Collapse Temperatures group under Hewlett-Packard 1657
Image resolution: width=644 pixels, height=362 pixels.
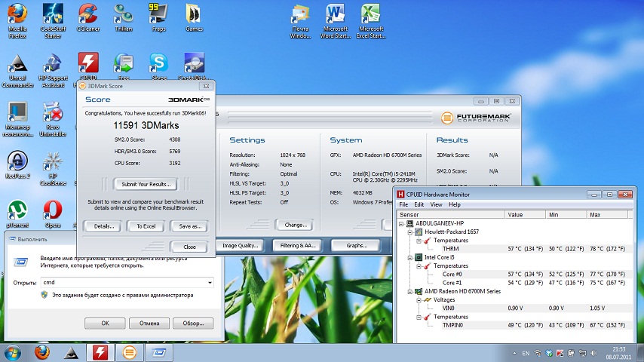[419, 241]
